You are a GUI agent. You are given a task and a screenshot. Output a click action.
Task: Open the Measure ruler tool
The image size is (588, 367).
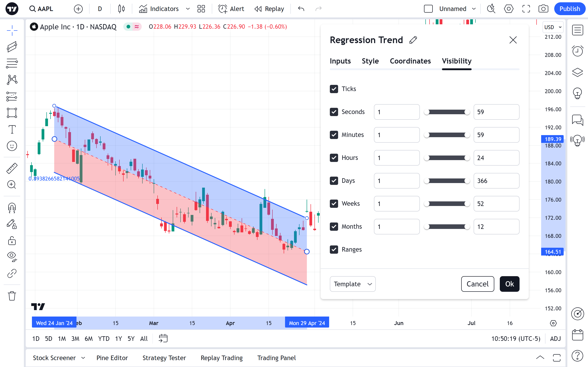12,168
